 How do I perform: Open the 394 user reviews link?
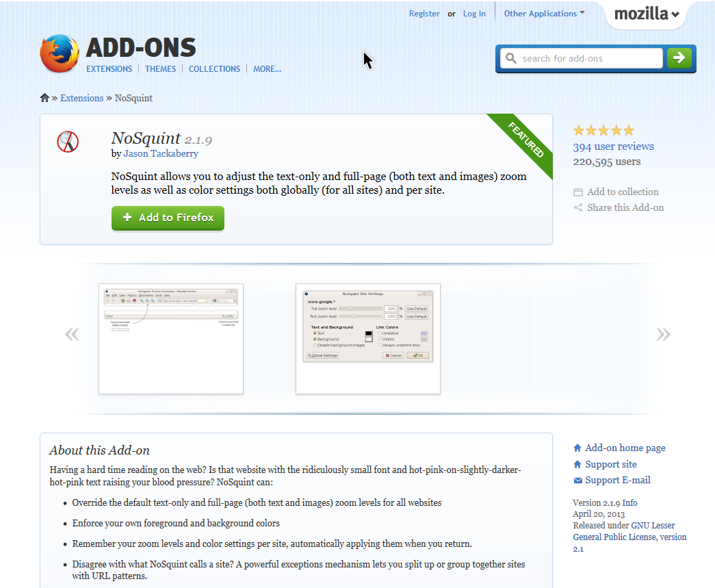[613, 146]
